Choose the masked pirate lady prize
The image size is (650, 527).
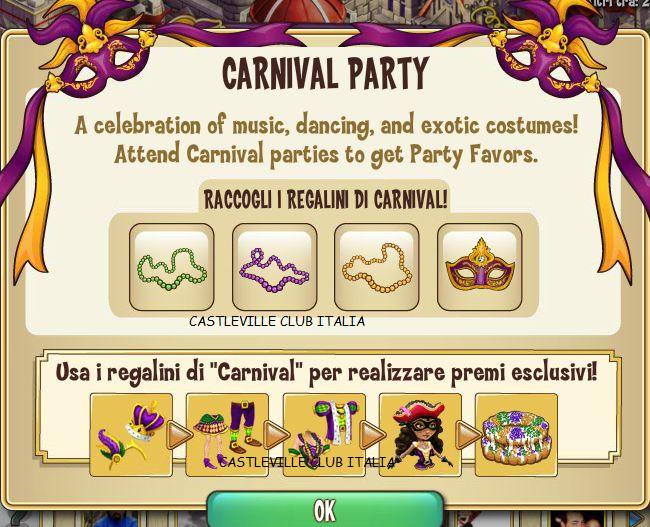point(420,435)
